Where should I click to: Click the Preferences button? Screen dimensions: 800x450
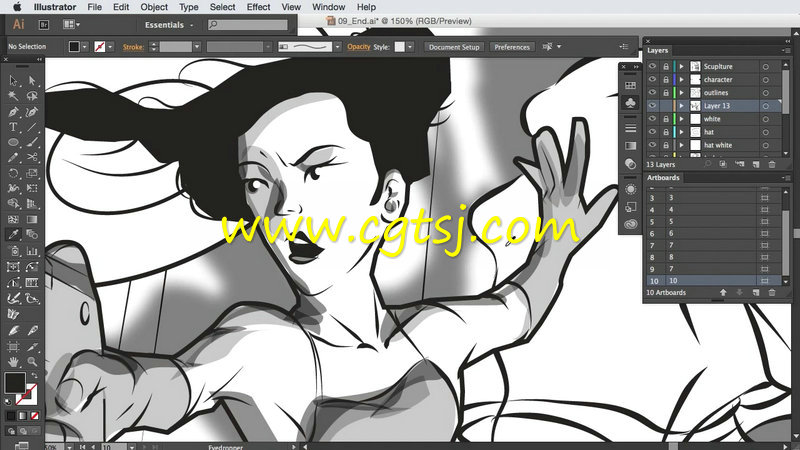coord(512,47)
